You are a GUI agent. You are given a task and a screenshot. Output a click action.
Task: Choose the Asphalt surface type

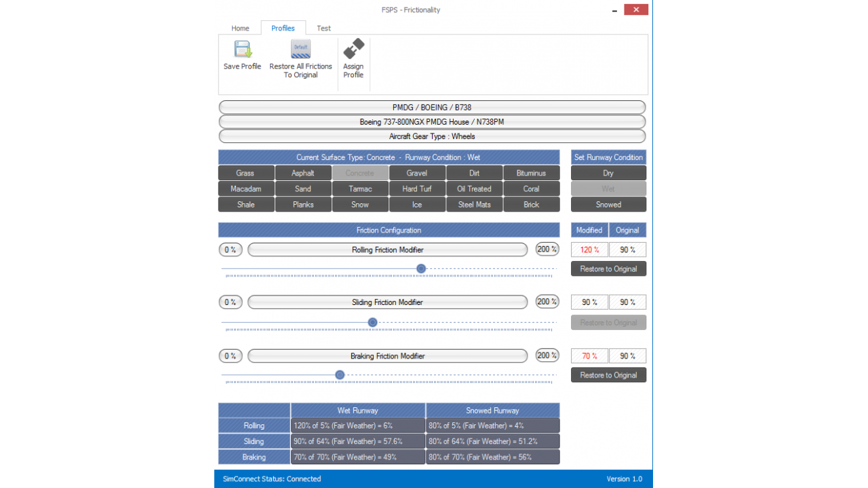tap(303, 173)
